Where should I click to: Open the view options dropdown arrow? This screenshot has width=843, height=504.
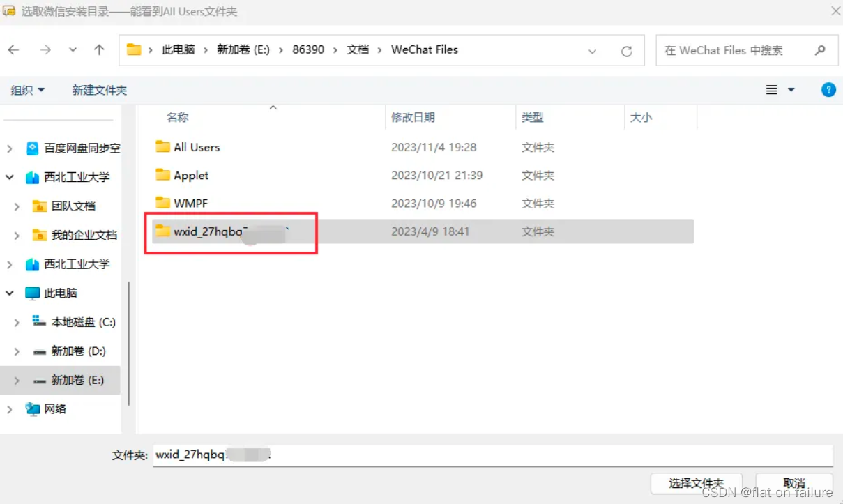[791, 90]
